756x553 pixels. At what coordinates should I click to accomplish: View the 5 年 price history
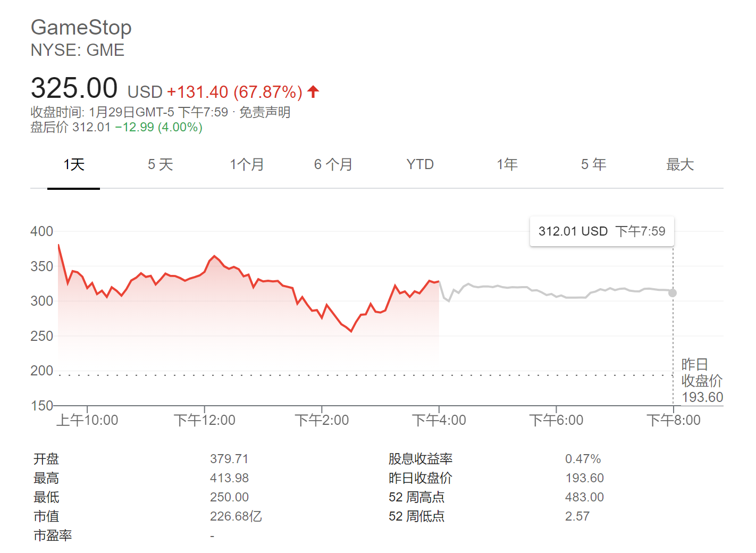pos(593,165)
